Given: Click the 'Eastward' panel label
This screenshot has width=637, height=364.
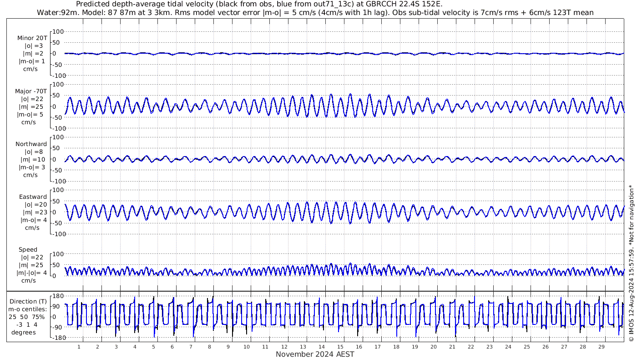Looking at the screenshot, I should pos(33,197).
